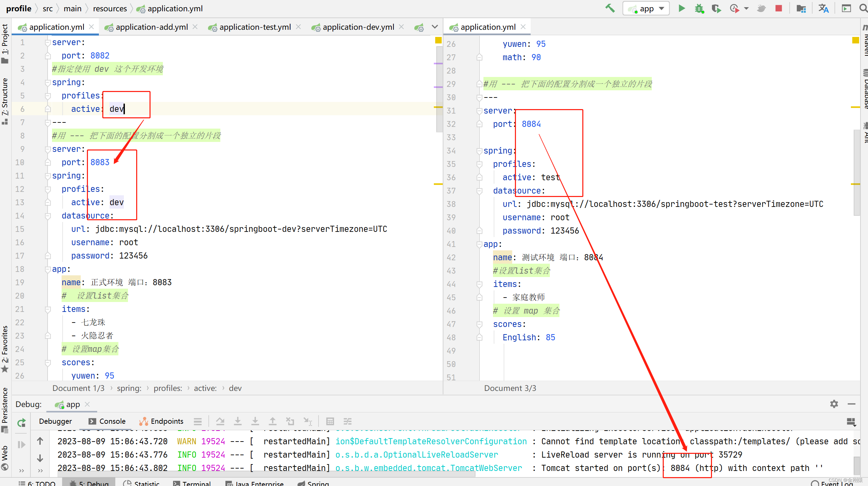Open Search Everywhere magnifier icon
The image size is (868, 486).
[863, 8]
